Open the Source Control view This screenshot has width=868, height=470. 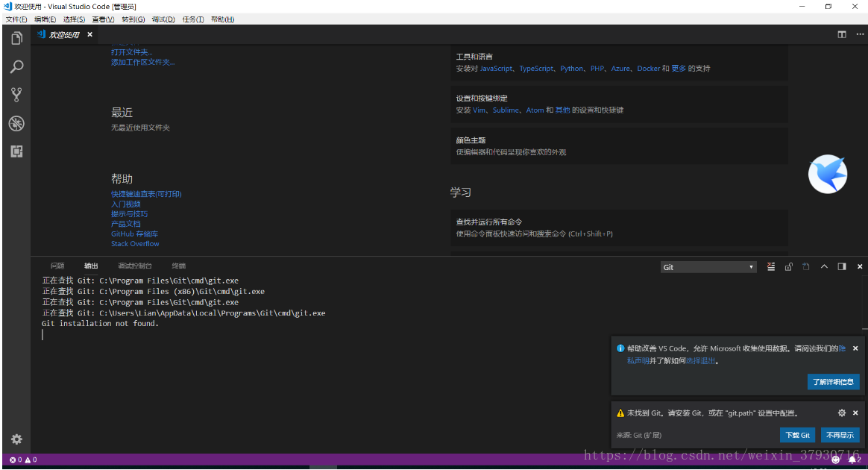tap(16, 95)
